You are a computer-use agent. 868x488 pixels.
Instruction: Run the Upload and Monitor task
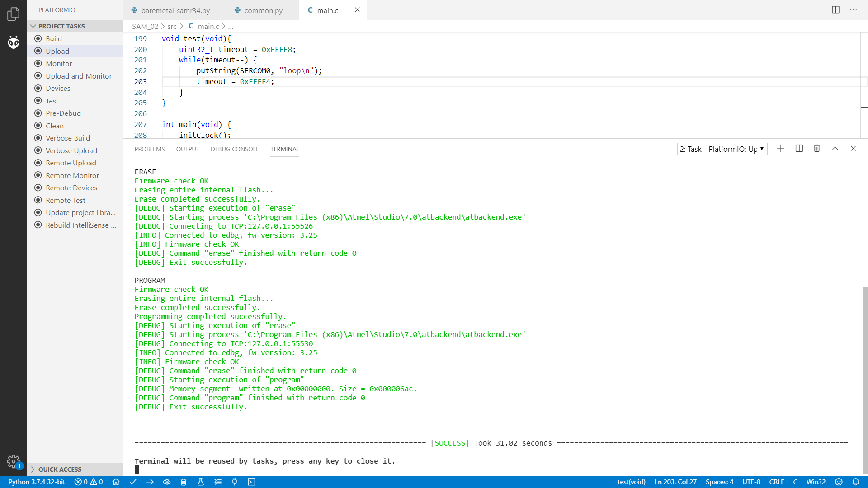[75, 76]
